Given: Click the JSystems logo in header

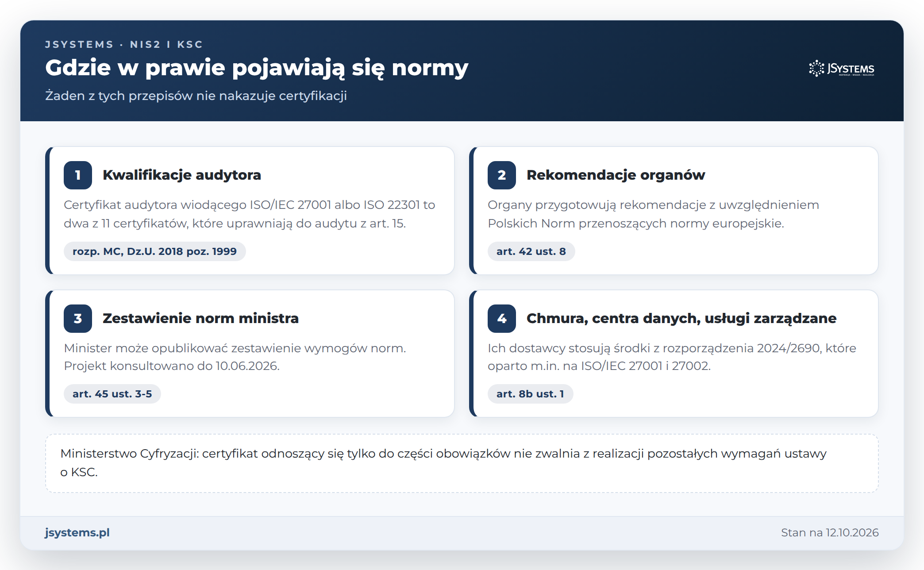Looking at the screenshot, I should click(842, 69).
